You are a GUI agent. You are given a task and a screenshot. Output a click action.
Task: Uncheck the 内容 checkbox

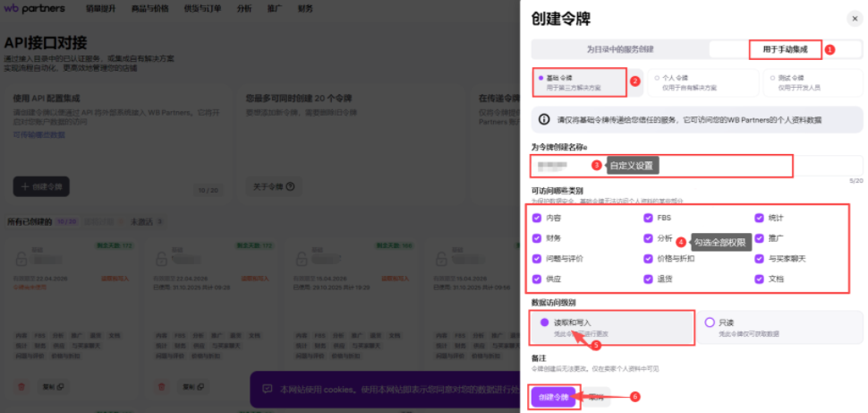tap(537, 218)
